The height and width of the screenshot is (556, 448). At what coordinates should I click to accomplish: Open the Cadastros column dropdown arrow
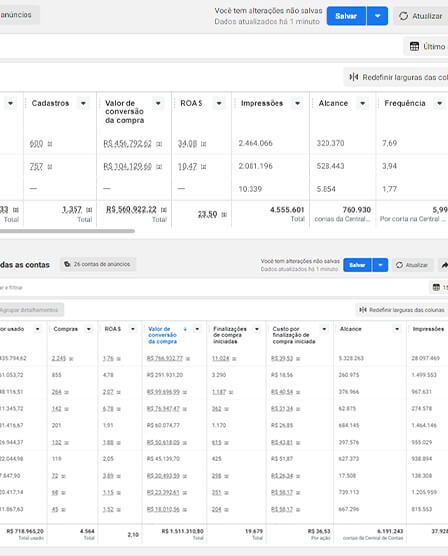[83, 103]
